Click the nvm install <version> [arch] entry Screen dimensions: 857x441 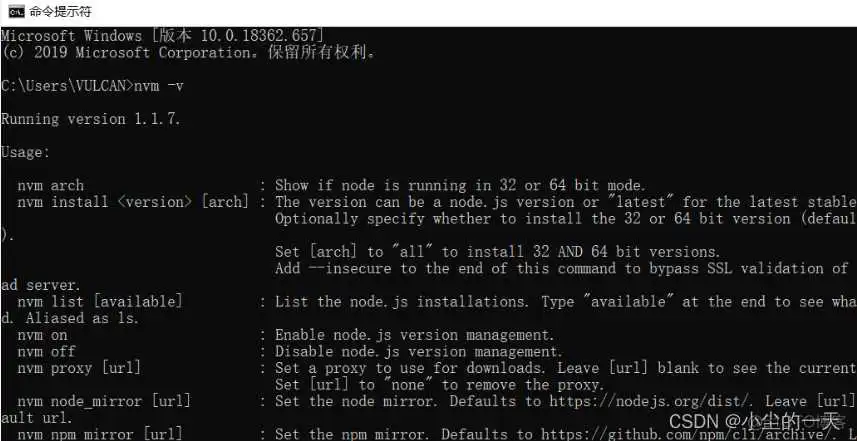tap(131, 202)
